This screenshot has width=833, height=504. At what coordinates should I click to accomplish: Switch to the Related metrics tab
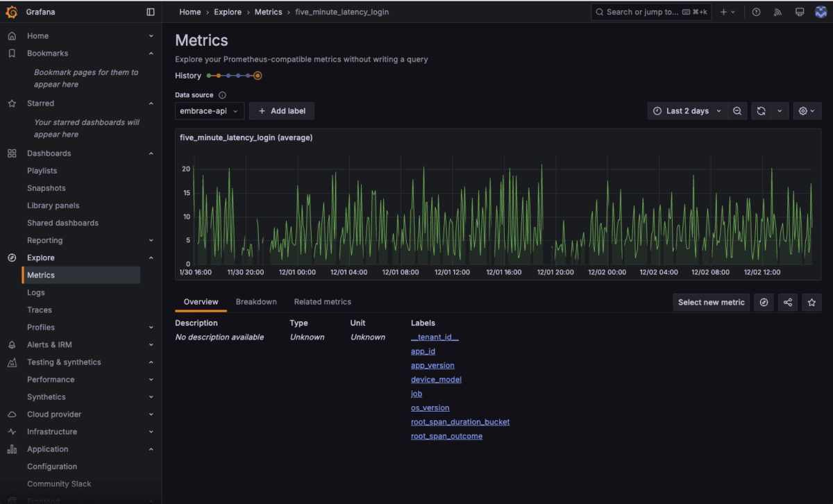(x=323, y=302)
